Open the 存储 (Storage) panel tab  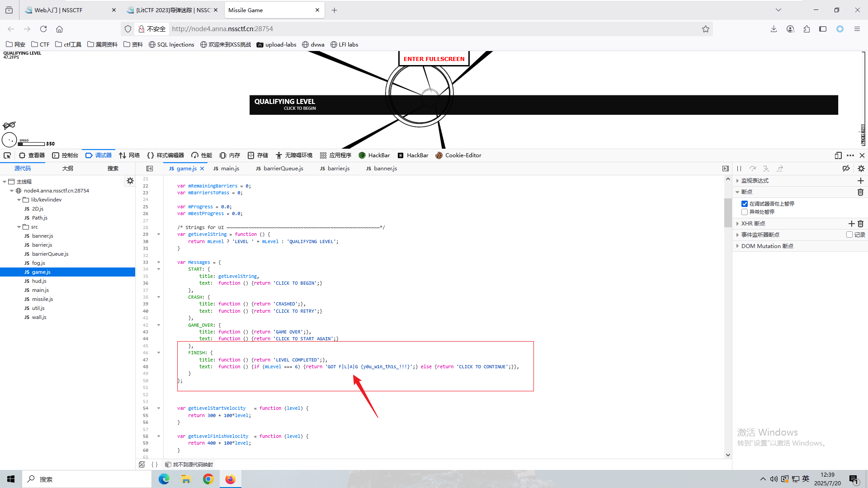tap(258, 155)
